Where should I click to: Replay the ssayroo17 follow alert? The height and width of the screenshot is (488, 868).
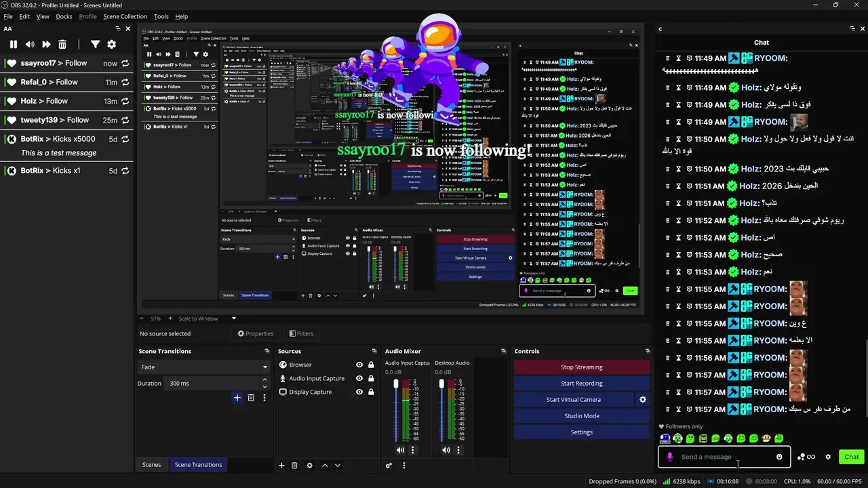point(125,63)
